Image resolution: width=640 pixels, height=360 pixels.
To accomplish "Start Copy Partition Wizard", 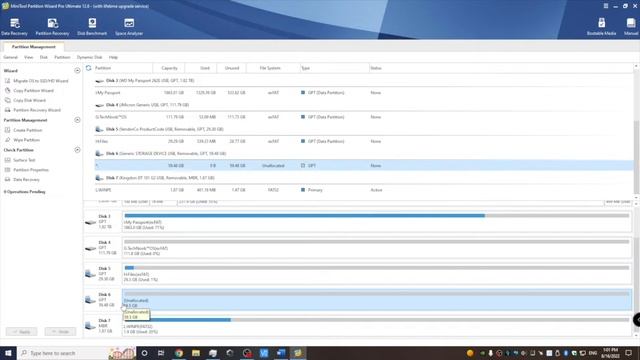I will coord(29,91).
